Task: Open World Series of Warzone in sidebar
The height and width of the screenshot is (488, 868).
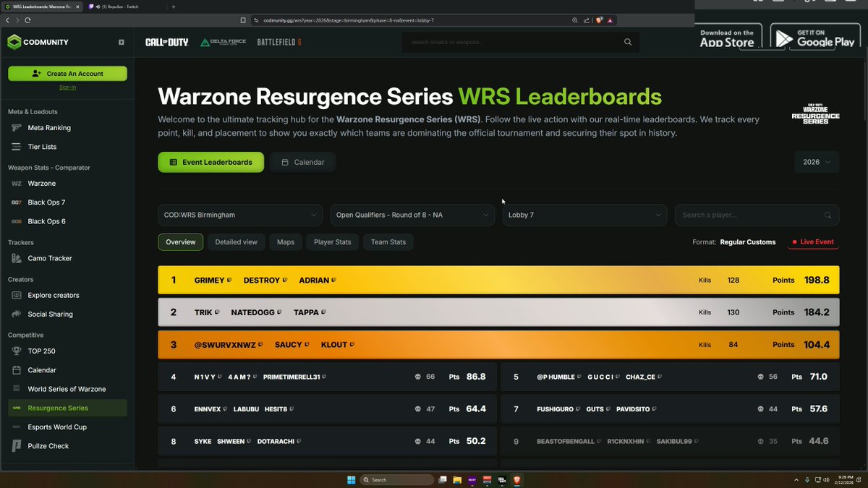Action: pyautogui.click(x=67, y=389)
